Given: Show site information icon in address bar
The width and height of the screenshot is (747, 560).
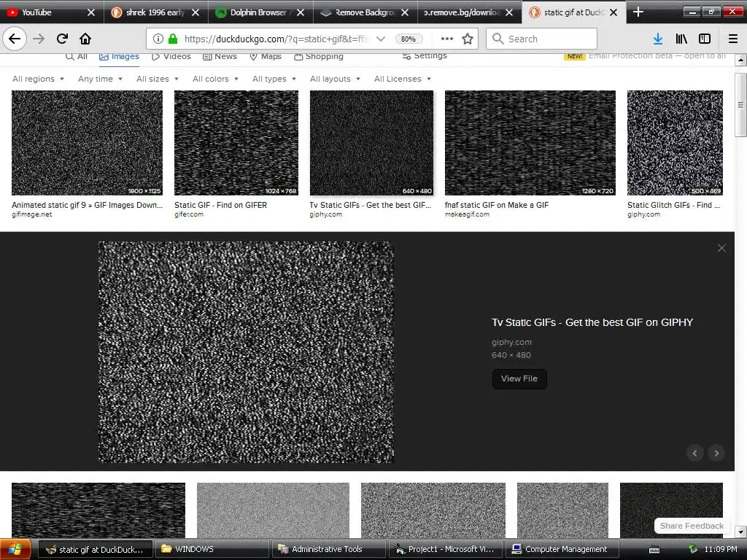Looking at the screenshot, I should pos(158,39).
